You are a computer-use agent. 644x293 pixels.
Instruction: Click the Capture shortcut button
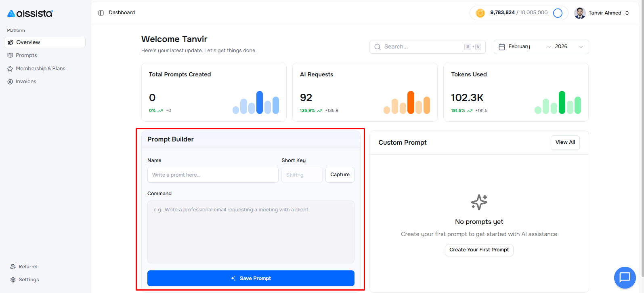tap(340, 175)
